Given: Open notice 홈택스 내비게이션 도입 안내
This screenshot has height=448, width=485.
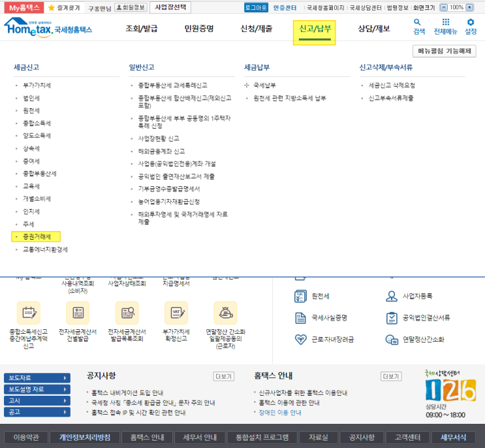Looking at the screenshot, I should pyautogui.click(x=127, y=392).
